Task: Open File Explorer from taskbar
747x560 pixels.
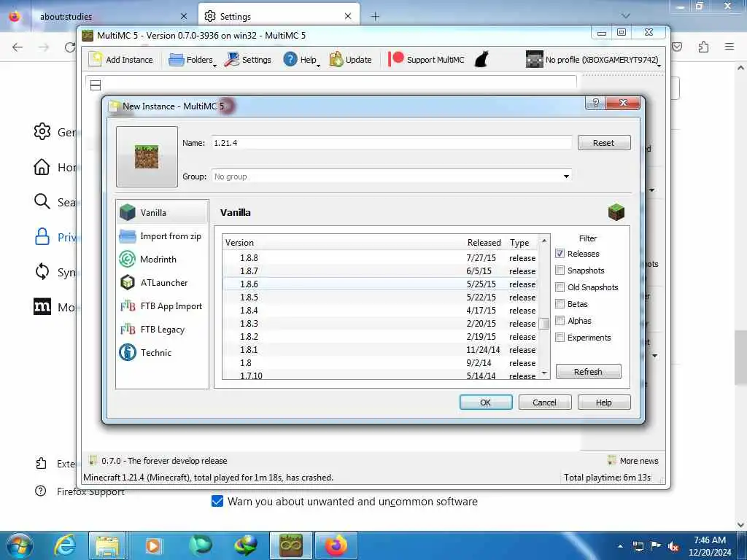Action: pos(107,545)
